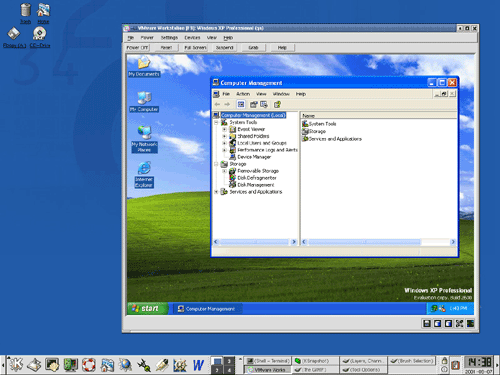This screenshot has width=500, height=375.
Task: Click right scroll arrow of the tree pane
Action: (294, 242)
